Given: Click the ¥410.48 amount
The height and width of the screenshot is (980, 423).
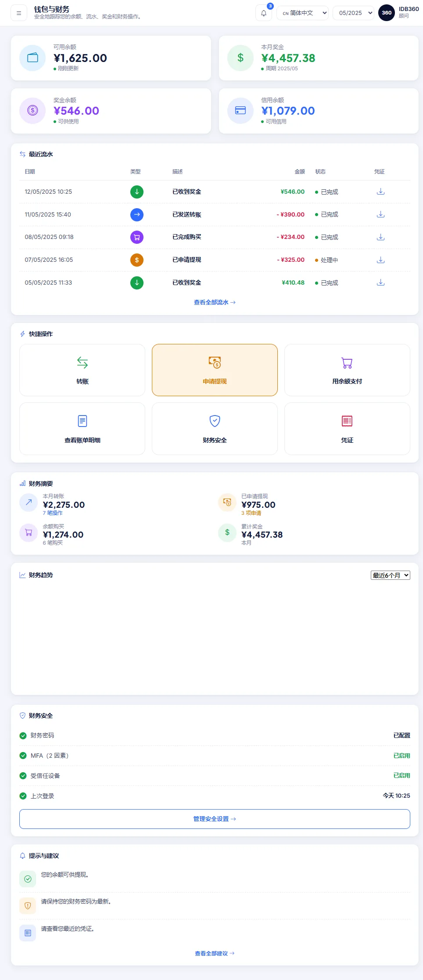Looking at the screenshot, I should [x=293, y=282].
